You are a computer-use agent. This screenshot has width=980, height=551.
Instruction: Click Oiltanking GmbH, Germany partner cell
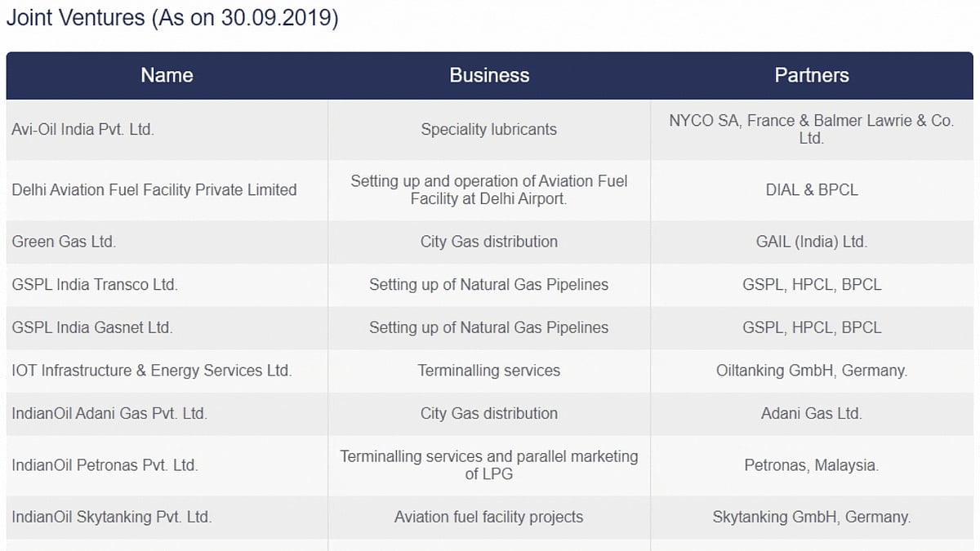[811, 371]
